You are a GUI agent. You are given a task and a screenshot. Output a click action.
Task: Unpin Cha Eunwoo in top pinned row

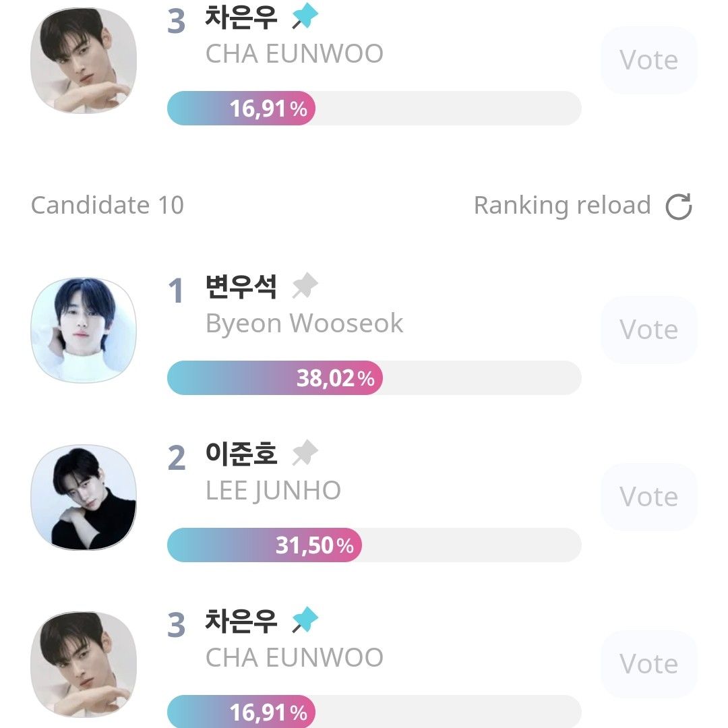(305, 18)
